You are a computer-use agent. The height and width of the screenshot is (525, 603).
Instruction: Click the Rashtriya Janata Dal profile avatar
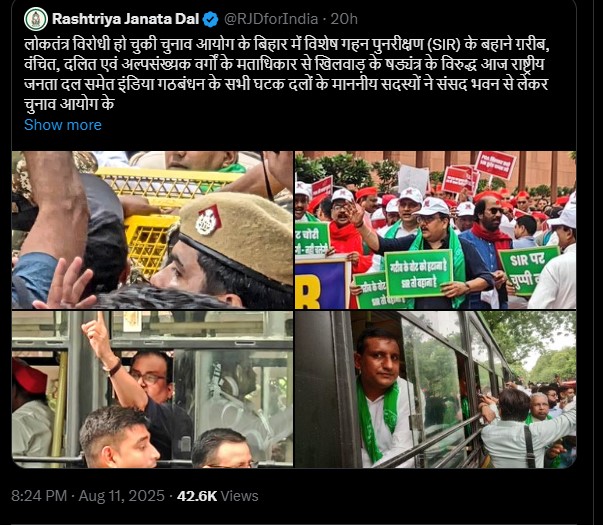tap(36, 19)
